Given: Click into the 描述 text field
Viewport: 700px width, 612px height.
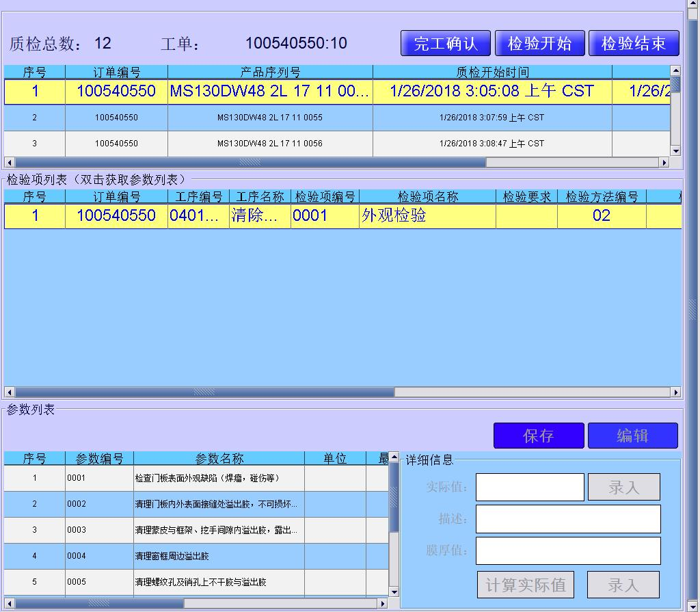Looking at the screenshot, I should [568, 519].
